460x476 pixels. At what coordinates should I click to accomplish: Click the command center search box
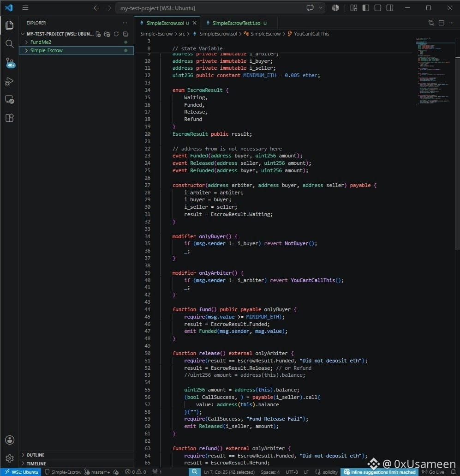click(x=209, y=8)
